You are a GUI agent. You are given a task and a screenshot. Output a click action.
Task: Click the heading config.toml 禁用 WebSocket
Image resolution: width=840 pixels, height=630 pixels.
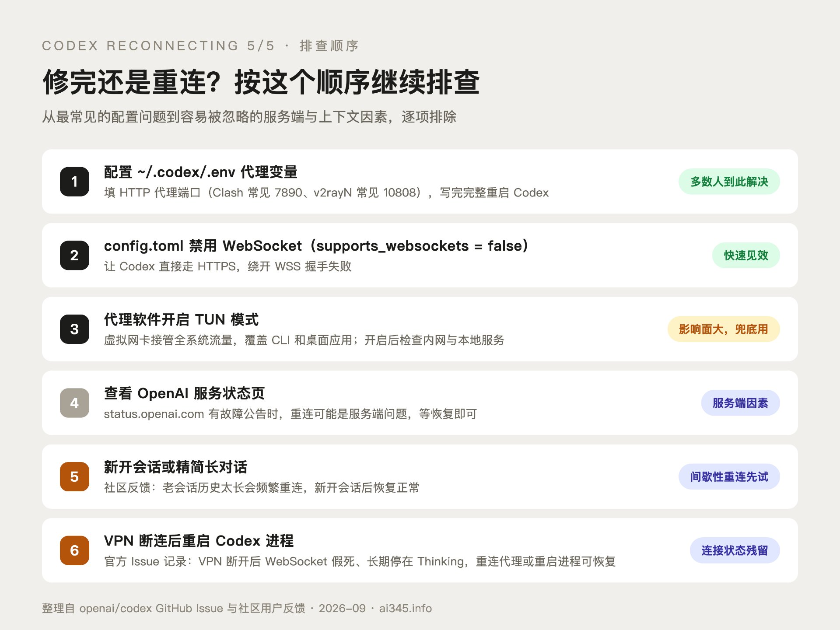316,246
